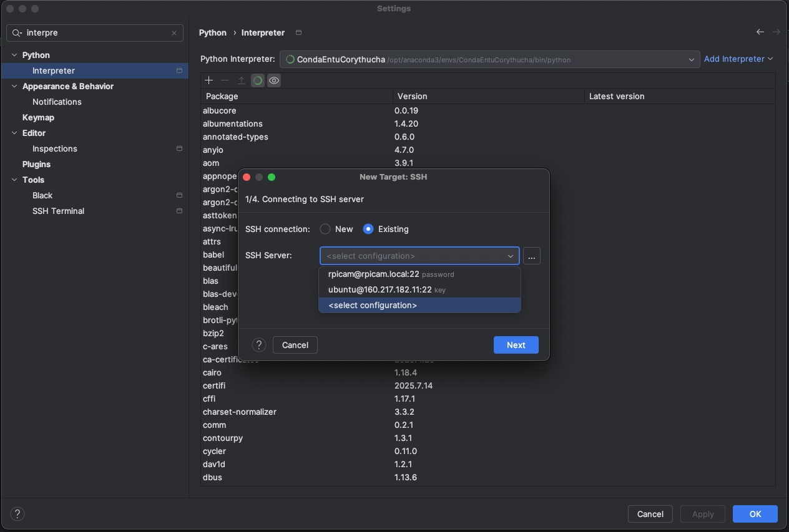
Task: Click the help question mark in SSH dialog
Action: click(259, 345)
